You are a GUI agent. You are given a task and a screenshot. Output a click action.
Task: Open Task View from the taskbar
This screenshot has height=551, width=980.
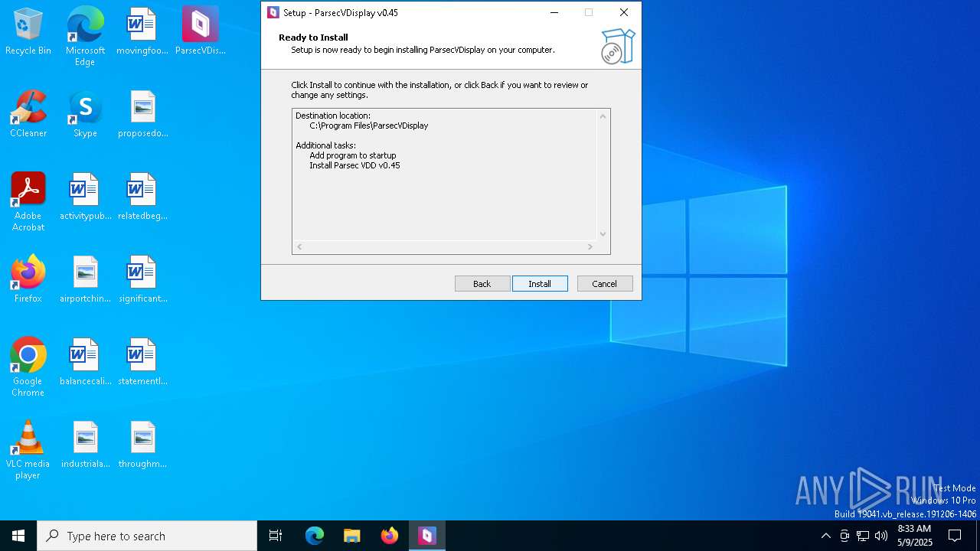[x=276, y=536]
